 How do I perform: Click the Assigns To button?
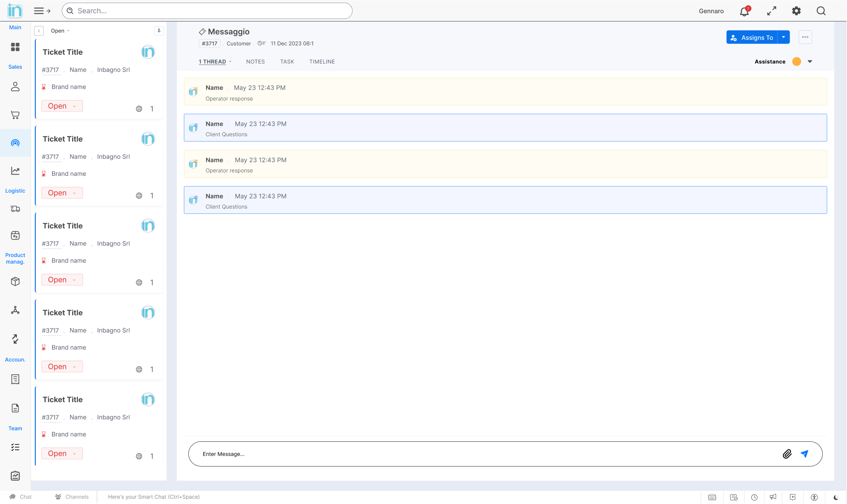pos(752,37)
